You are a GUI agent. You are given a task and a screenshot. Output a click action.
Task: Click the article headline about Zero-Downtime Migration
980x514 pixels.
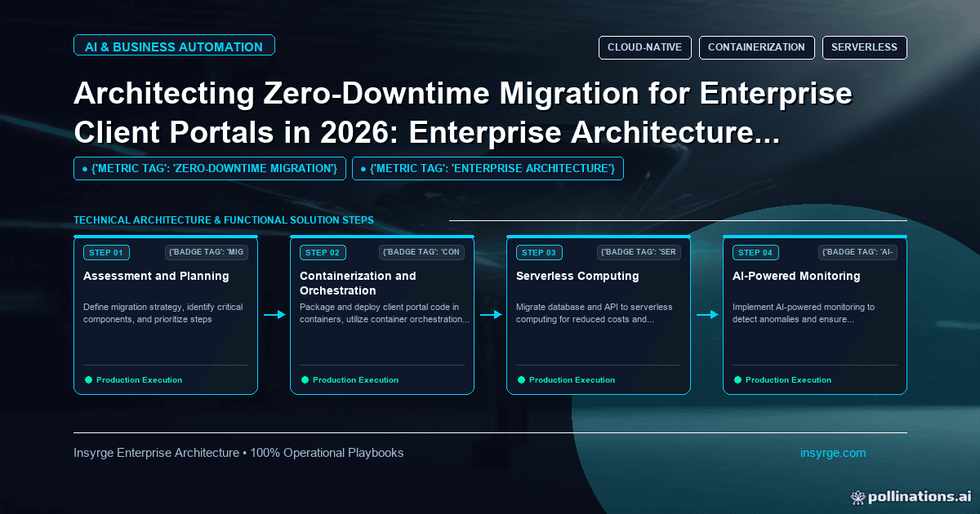click(463, 113)
